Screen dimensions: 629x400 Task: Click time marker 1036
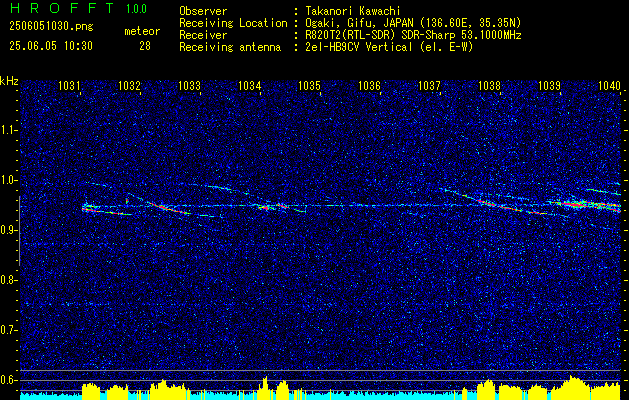point(369,85)
